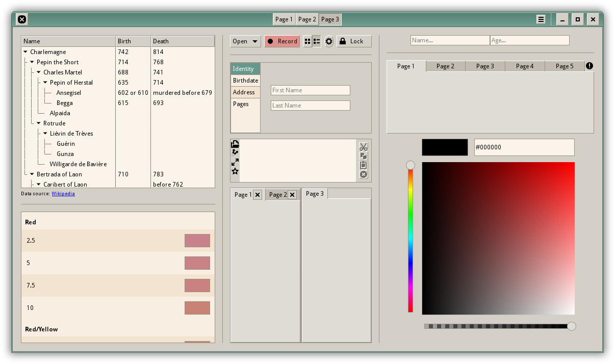The width and height of the screenshot is (615, 364).
Task: Switch to Page 4 tab in right notebook
Action: pyautogui.click(x=525, y=66)
